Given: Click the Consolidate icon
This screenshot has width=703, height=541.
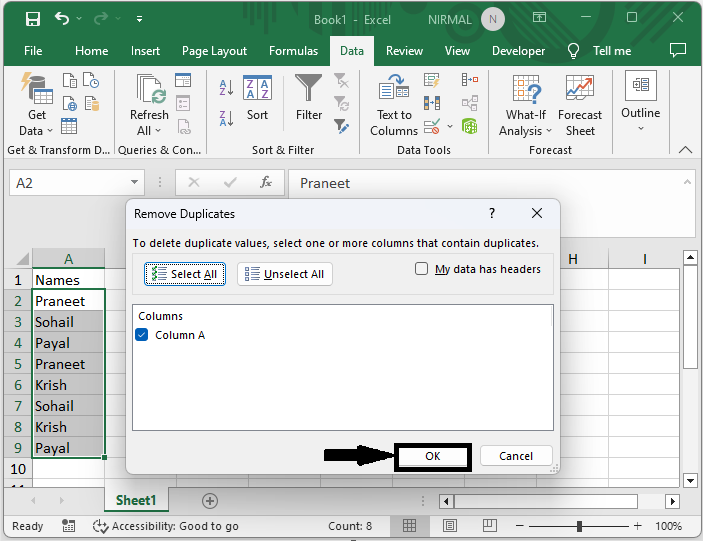Looking at the screenshot, I should [x=470, y=80].
